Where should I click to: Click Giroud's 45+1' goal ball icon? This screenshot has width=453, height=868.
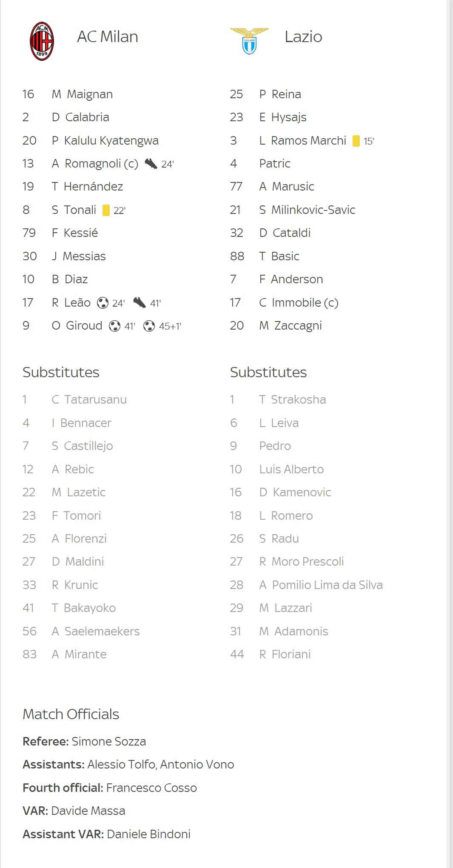(149, 326)
